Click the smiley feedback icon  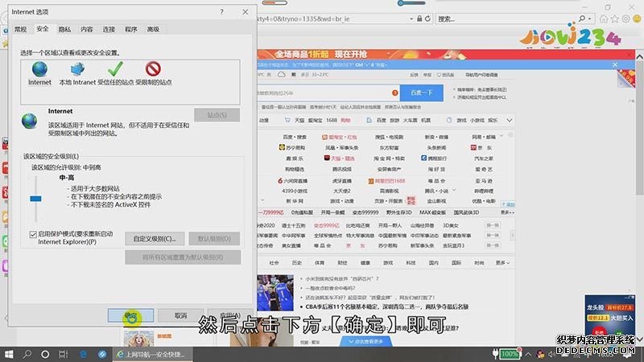(637, 19)
